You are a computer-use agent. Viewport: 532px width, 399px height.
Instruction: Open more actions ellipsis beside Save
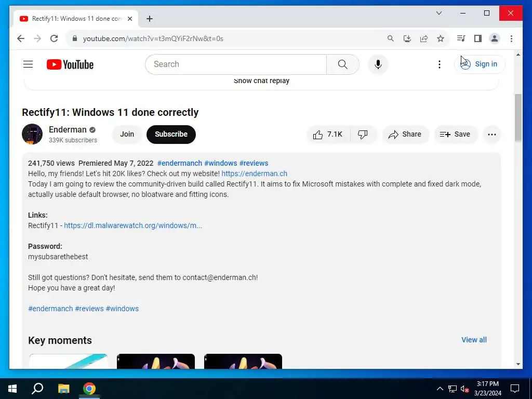(x=491, y=135)
